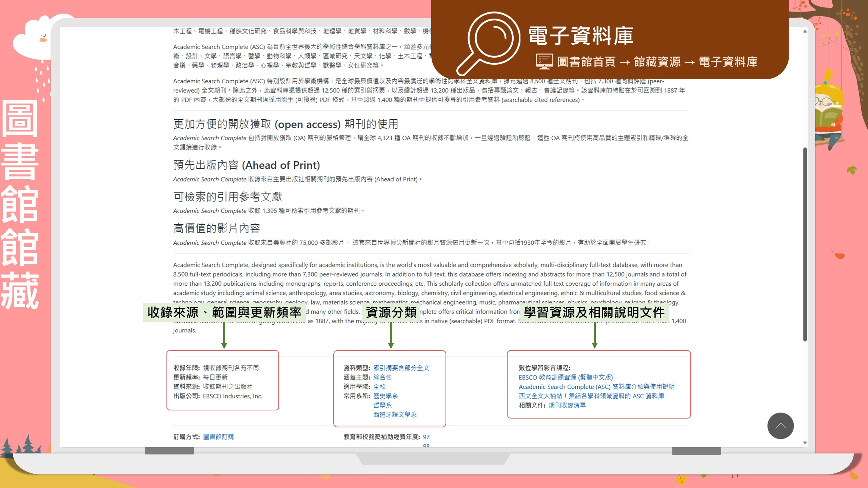This screenshot has height=488, width=868.
Task: Open EBSCO 教育訓練資源 (繁體中文版) link
Action: (566, 377)
